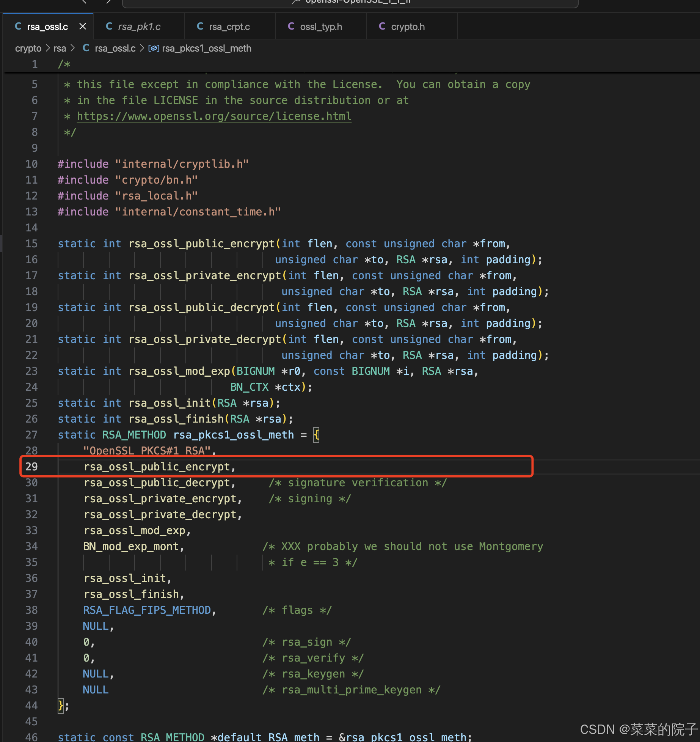Image resolution: width=700 pixels, height=742 pixels.
Task: Click the symbol icon beside rsa_pkcs1_ossl_meth breadcrumb
Action: click(x=153, y=48)
